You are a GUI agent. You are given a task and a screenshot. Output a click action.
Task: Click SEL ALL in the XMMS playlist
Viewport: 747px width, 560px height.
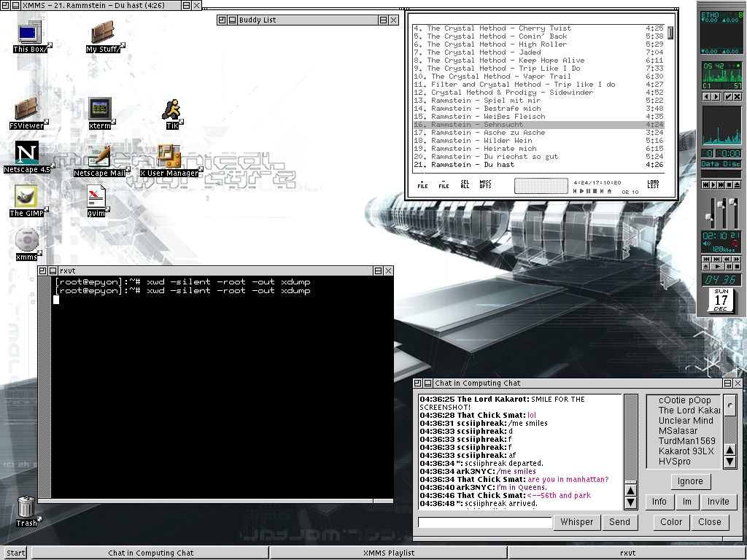pos(465,184)
